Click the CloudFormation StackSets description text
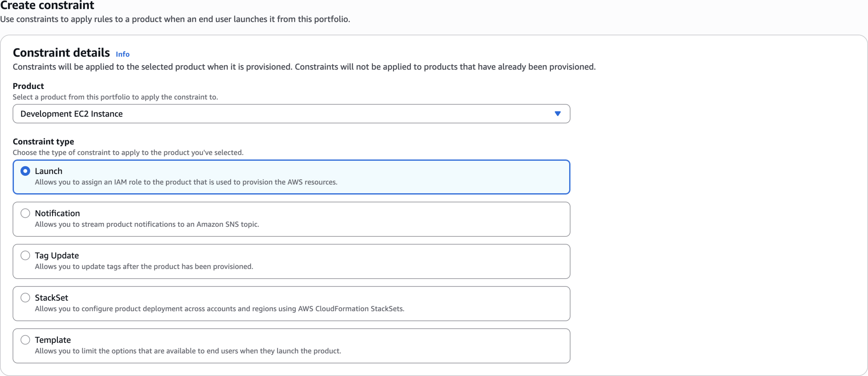Screen dimensions: 868x376 [219, 309]
